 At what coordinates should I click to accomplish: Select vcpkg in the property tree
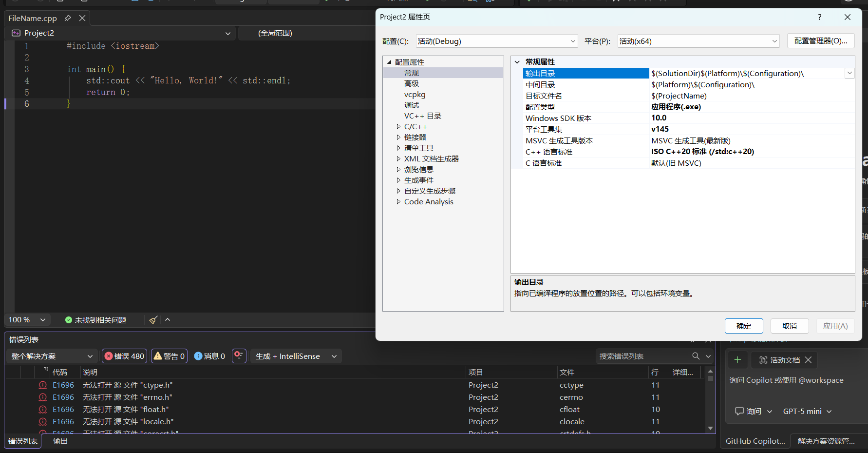click(415, 94)
